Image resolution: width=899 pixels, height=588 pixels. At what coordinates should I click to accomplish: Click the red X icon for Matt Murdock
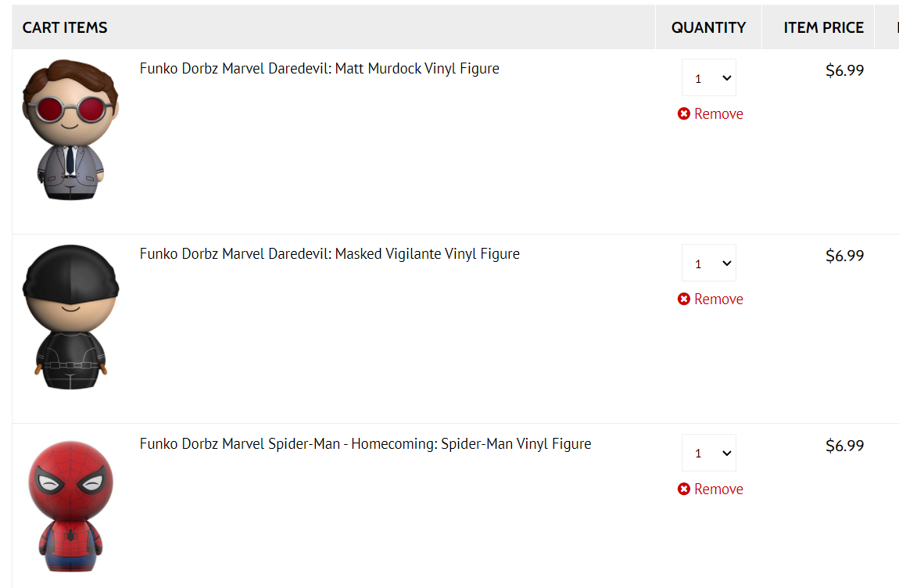[683, 113]
